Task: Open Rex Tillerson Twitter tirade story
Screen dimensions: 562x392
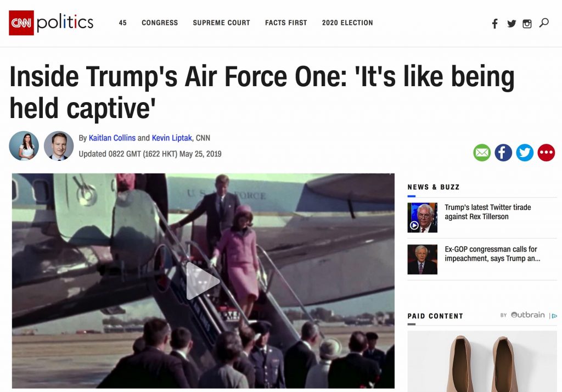Action: [488, 212]
